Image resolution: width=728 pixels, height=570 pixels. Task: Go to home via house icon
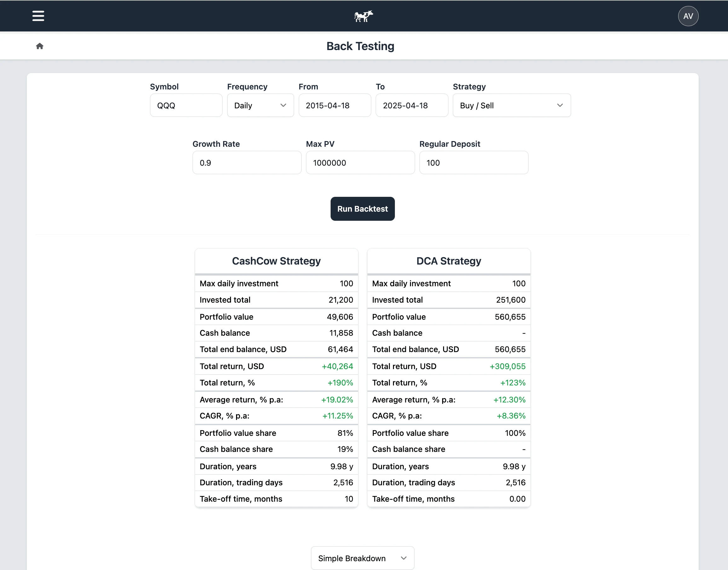coord(40,46)
